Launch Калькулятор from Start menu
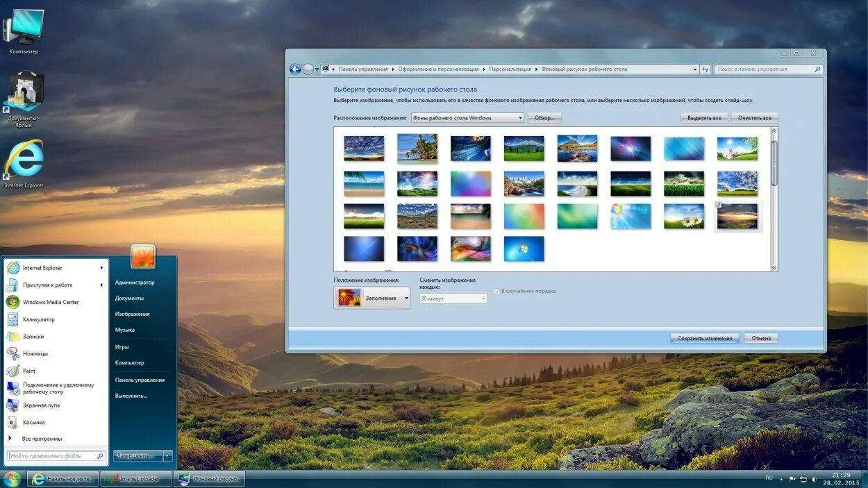The width and height of the screenshot is (868, 488). pyautogui.click(x=13, y=319)
